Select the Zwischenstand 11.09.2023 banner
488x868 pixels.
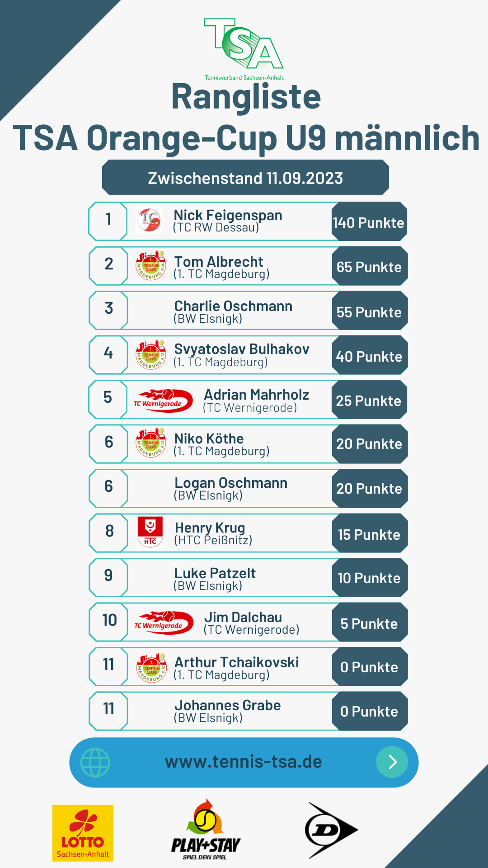[x=245, y=178]
